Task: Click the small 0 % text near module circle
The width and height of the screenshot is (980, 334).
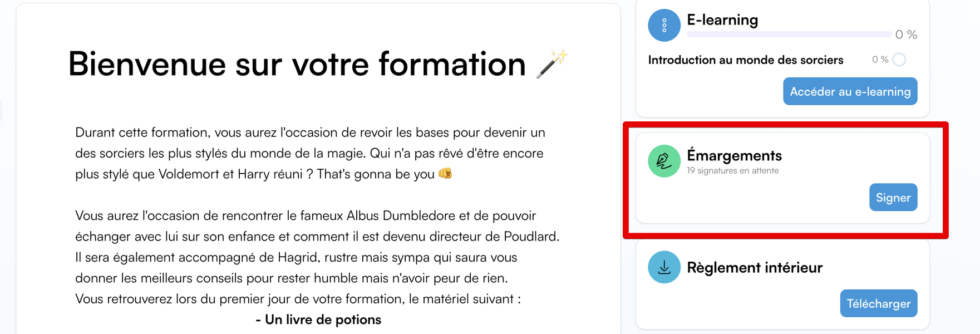Action: click(x=880, y=60)
